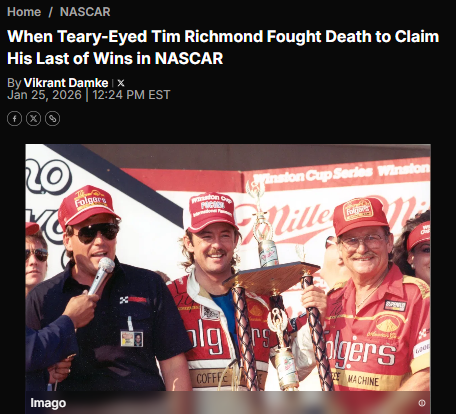Click the Imago image credit label
Viewport: 456px width, 414px height.
[48, 403]
